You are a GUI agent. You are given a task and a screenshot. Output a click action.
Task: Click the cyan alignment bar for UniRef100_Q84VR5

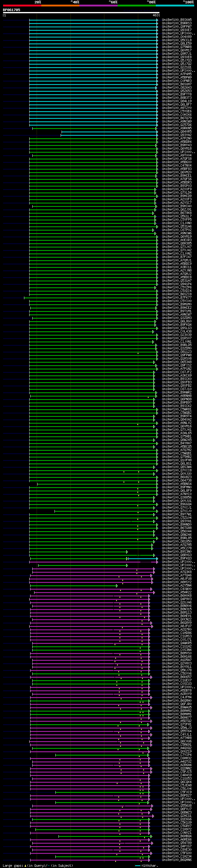[x=110, y=132]
